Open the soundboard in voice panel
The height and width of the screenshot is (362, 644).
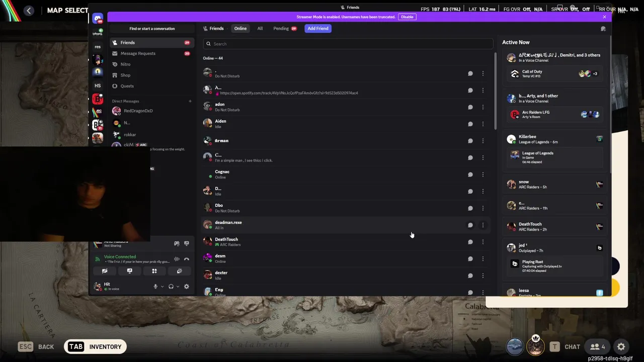[180, 271]
